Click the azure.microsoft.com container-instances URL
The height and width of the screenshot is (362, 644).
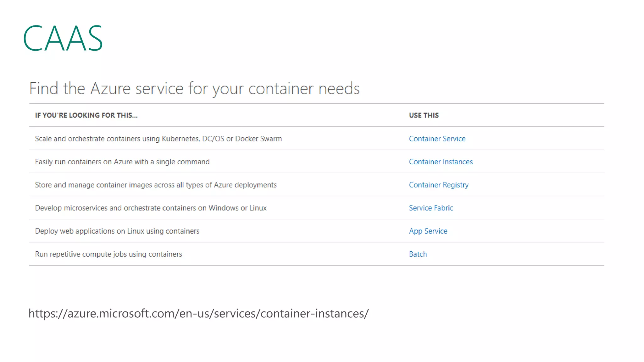198,314
